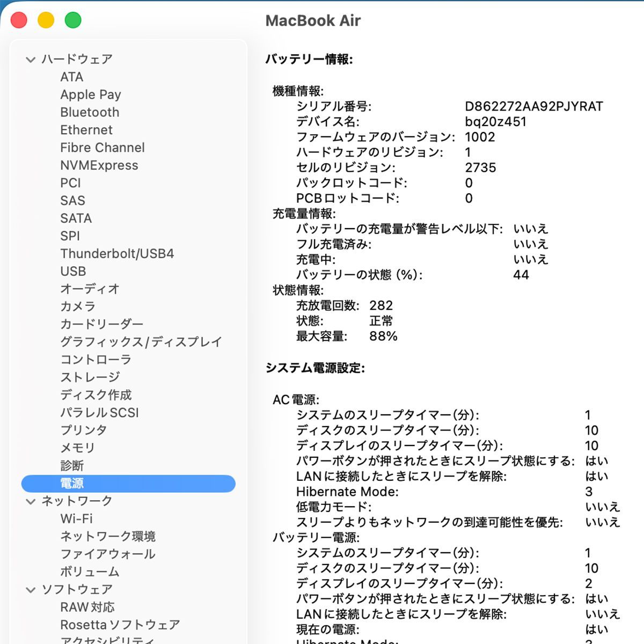Click the バッテリー情報 heading

click(309, 60)
